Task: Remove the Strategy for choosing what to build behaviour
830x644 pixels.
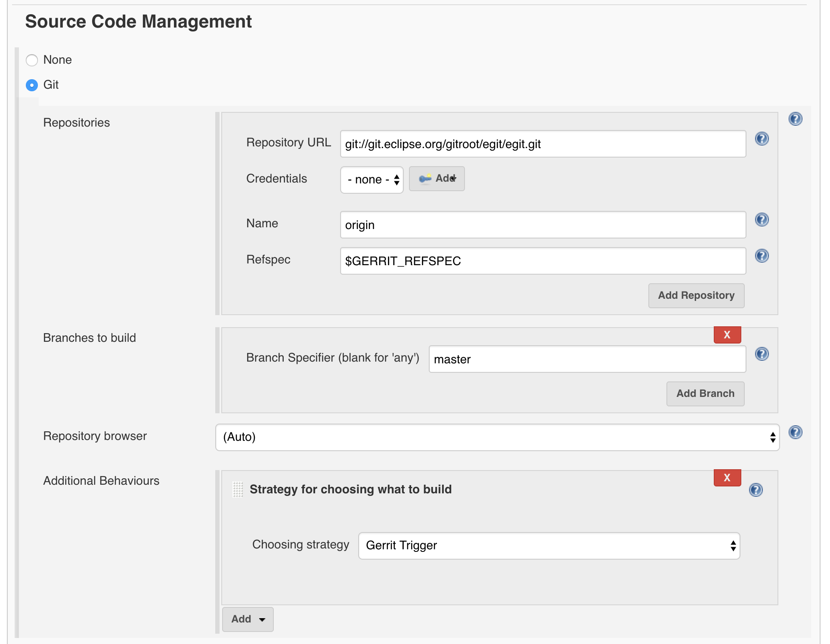Action: pyautogui.click(x=727, y=478)
